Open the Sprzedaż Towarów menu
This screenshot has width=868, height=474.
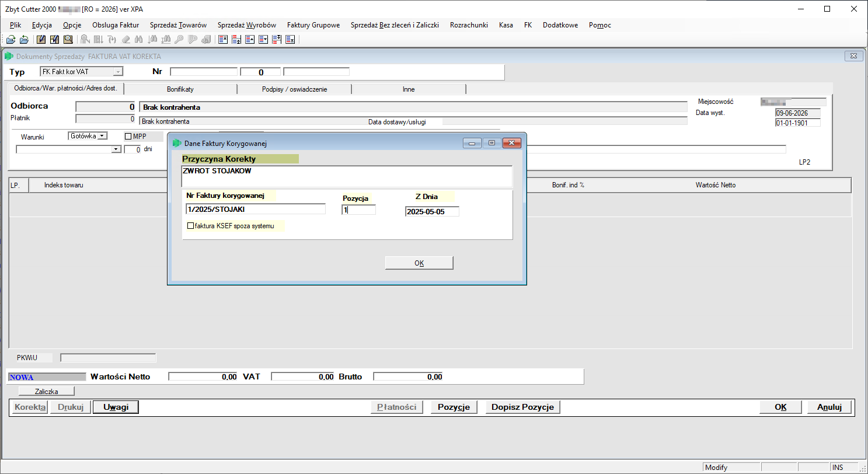(178, 25)
